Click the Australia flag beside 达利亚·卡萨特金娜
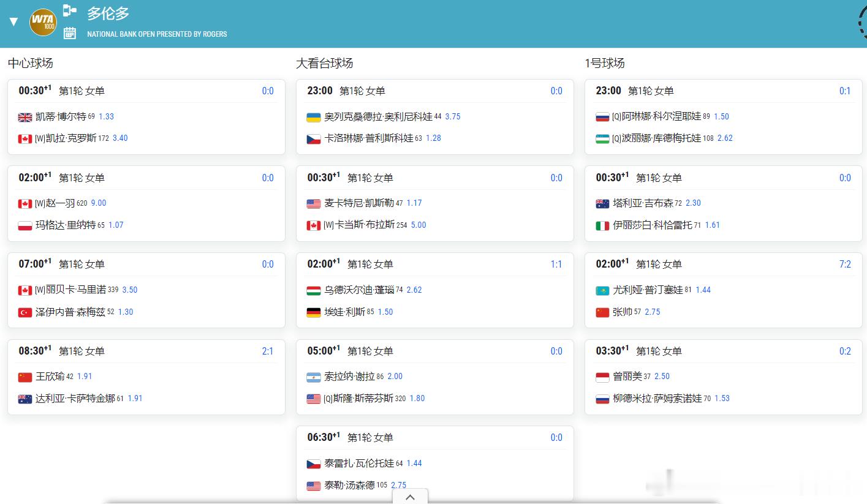867x504 pixels. (25, 399)
